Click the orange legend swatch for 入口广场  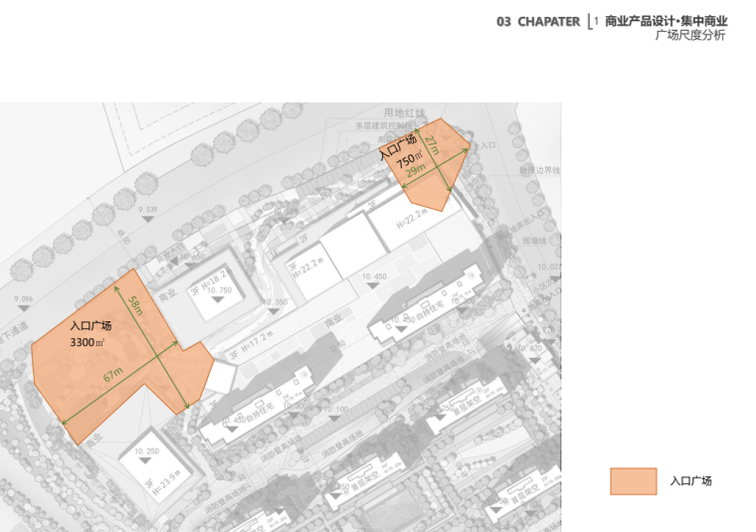[633, 481]
